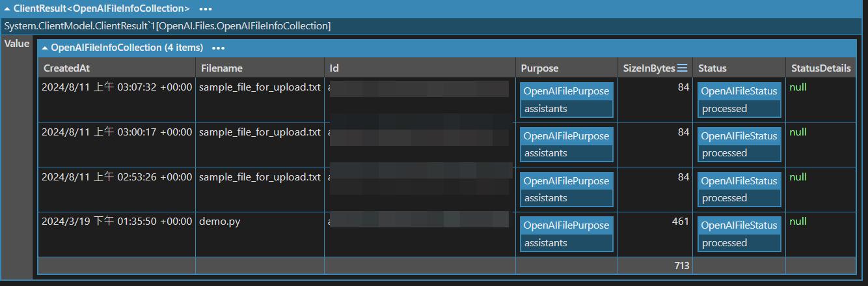Open the ellipsis menu beside OpenAIFileInfoCollection (4 items)

coord(218,48)
